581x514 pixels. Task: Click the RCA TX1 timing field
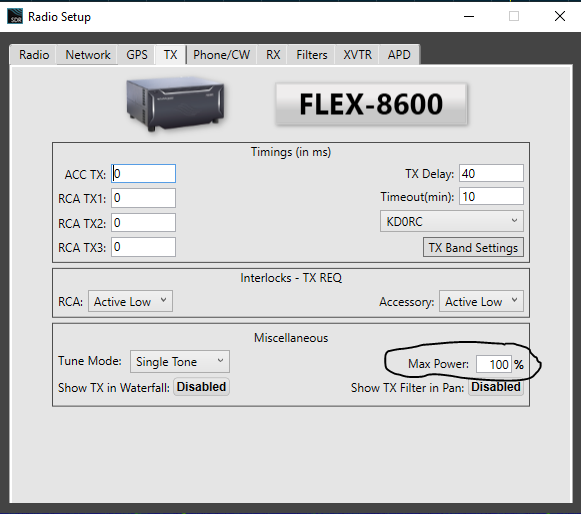pyautogui.click(x=143, y=198)
